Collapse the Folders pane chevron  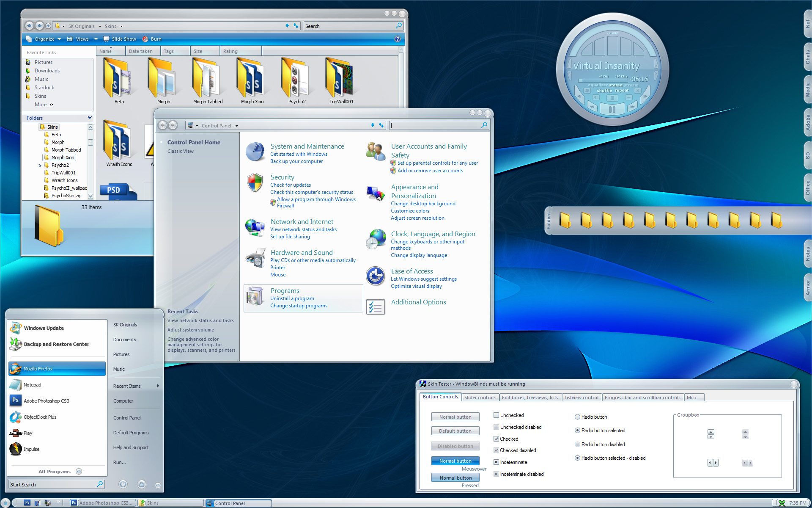90,118
